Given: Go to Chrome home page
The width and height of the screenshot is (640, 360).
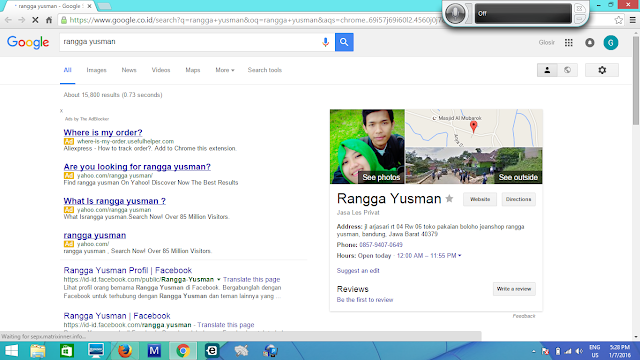Looking at the screenshot, I should coord(49,20).
